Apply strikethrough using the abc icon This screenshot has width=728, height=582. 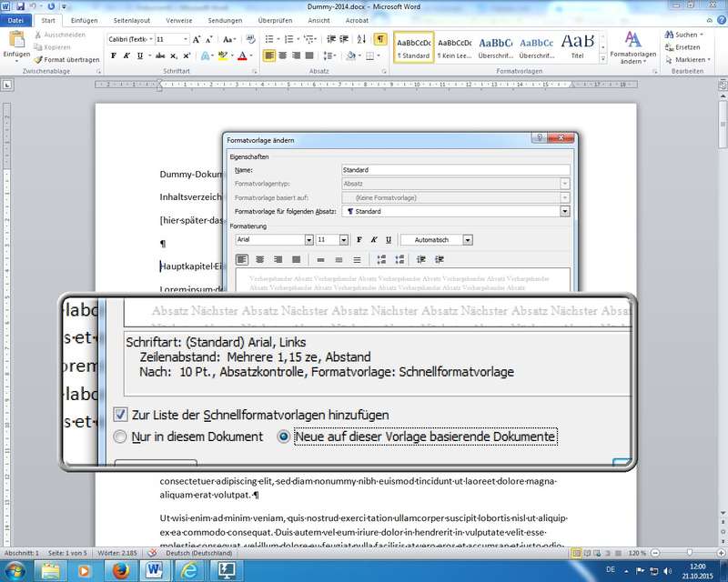(160, 55)
